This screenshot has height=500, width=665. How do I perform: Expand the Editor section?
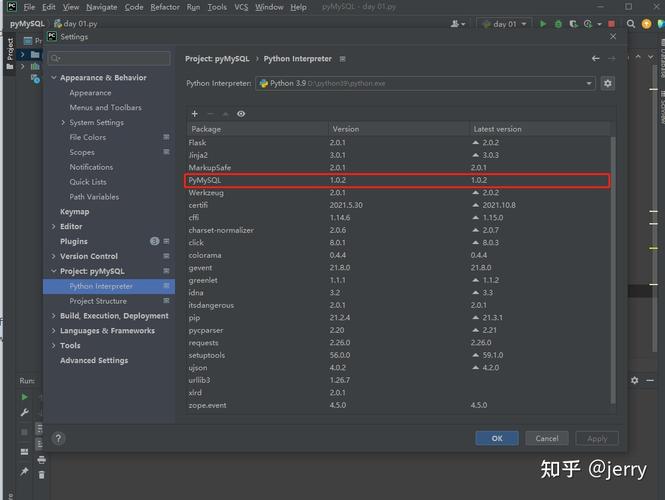[53, 226]
